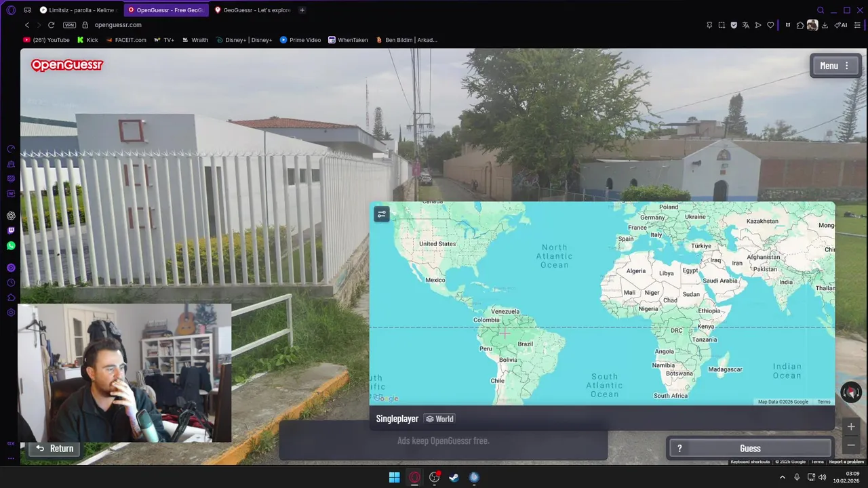Screen dimensions: 868x488
Task: Open Steam from the taskbar
Action: click(x=454, y=477)
